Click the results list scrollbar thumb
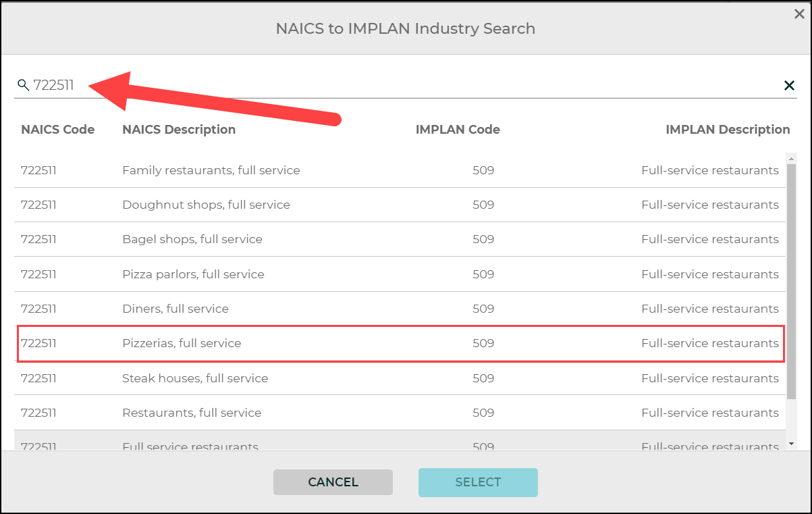Viewport: 812px width, 514px height. 791,280
